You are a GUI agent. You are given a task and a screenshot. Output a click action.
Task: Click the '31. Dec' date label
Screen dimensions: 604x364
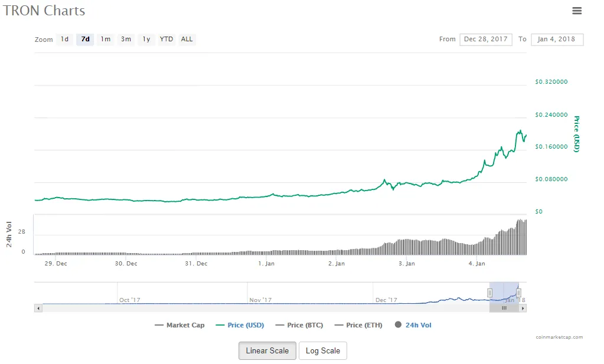coord(196,264)
